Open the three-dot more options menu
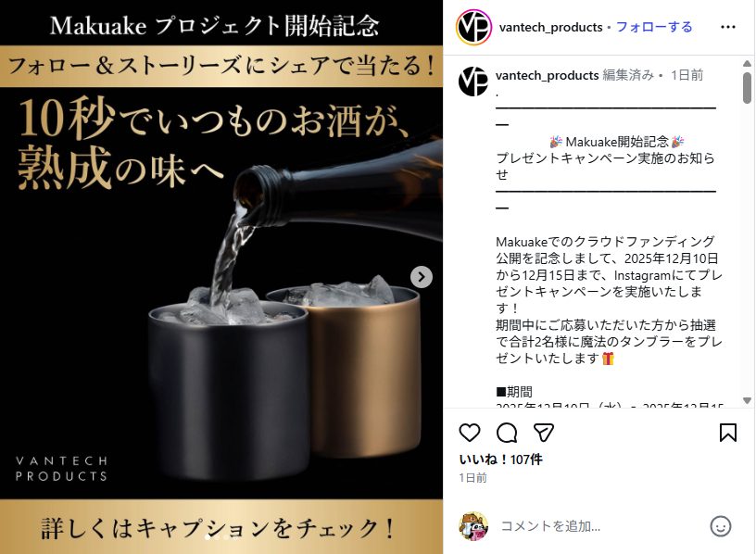Image resolution: width=756 pixels, height=554 pixels. pos(727,27)
